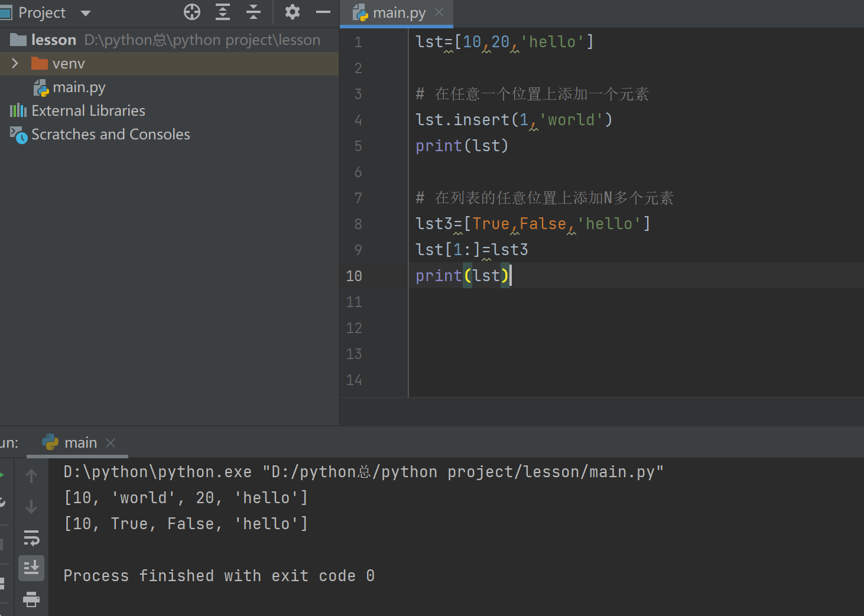The height and width of the screenshot is (616, 864).
Task: Close the main run tab
Action: 111,442
